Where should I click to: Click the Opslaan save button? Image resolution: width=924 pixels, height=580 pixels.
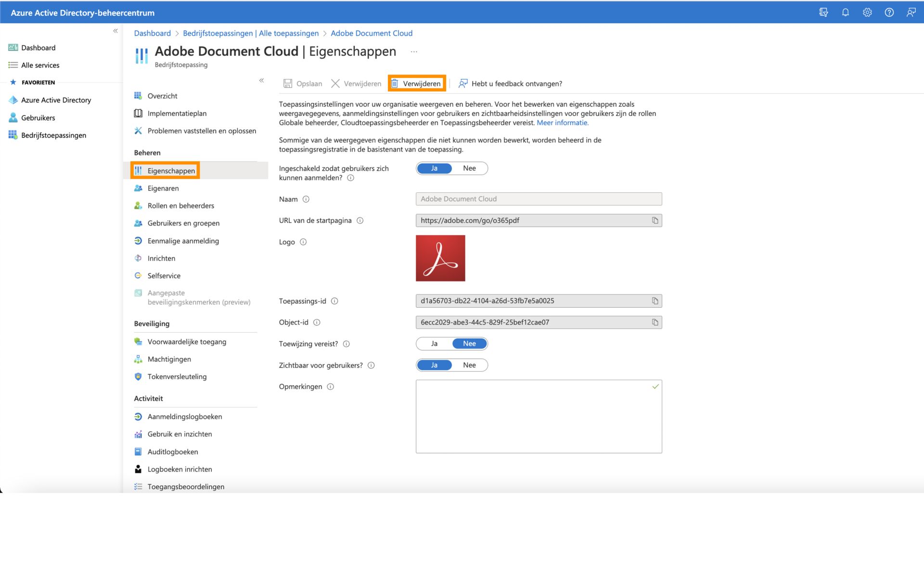pyautogui.click(x=303, y=84)
